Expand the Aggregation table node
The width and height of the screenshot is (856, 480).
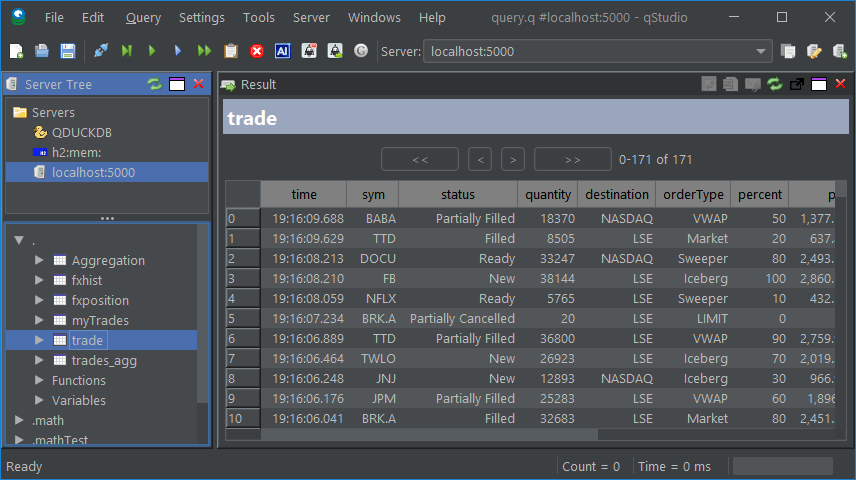[x=40, y=260]
